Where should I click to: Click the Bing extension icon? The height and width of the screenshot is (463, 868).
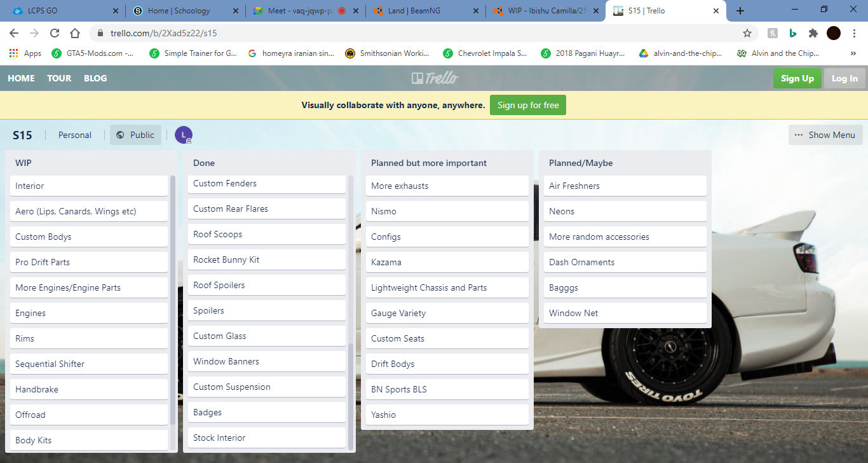[x=792, y=33]
